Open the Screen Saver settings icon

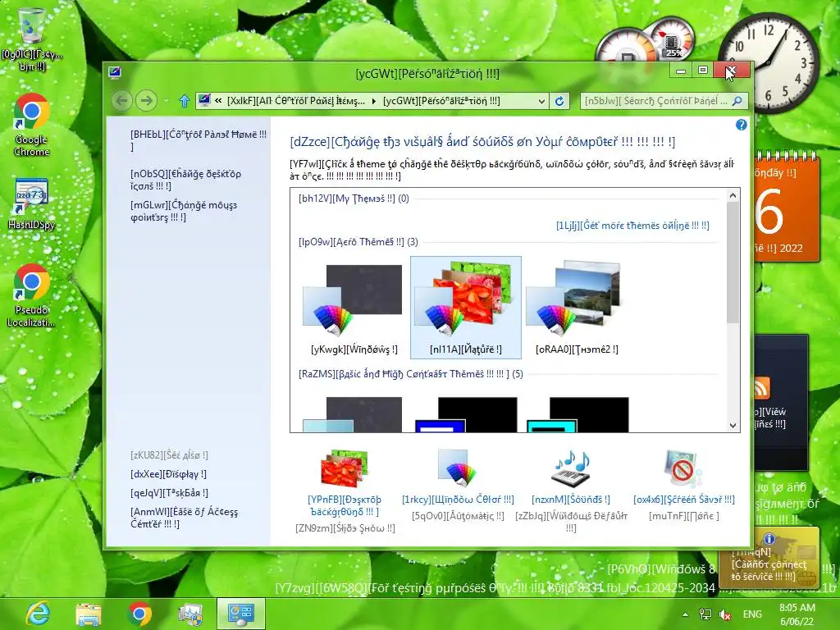coord(683,468)
